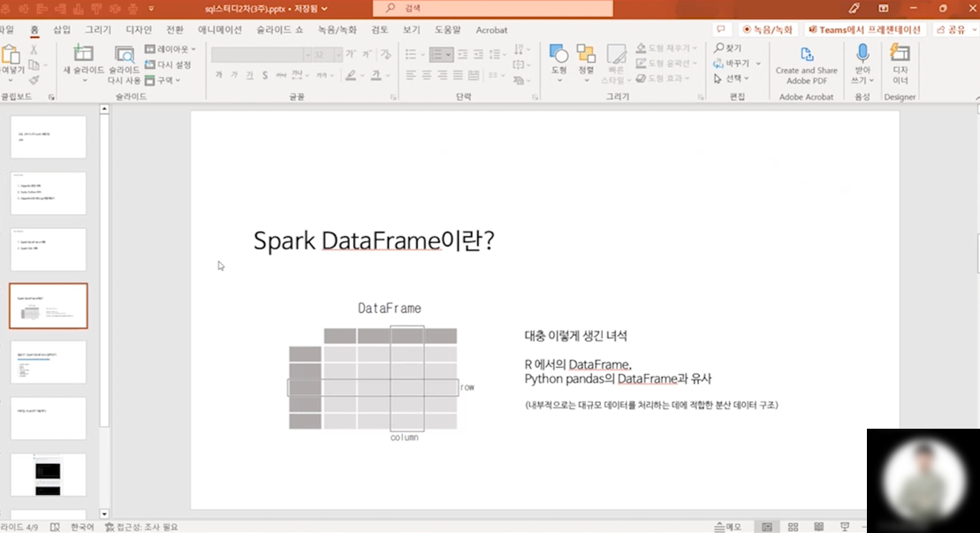Align text left
This screenshot has width=980, height=533.
click(411, 75)
